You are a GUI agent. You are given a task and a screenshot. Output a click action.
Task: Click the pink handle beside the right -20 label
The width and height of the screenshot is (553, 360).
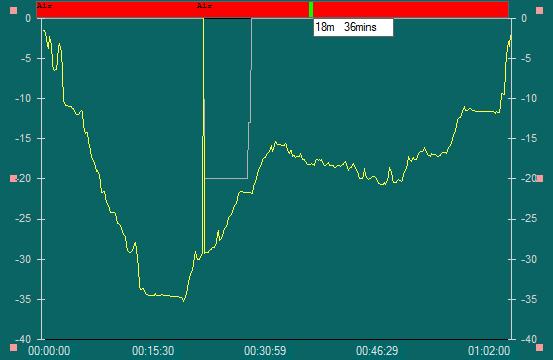pos(540,179)
